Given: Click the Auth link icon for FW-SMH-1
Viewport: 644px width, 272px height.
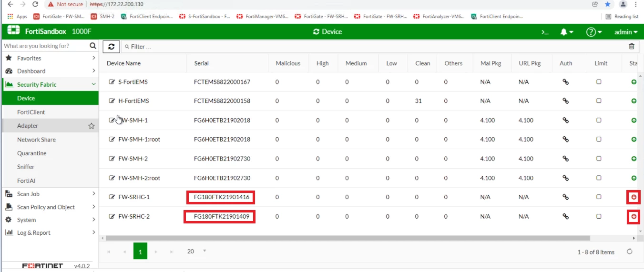Looking at the screenshot, I should click(x=566, y=121).
